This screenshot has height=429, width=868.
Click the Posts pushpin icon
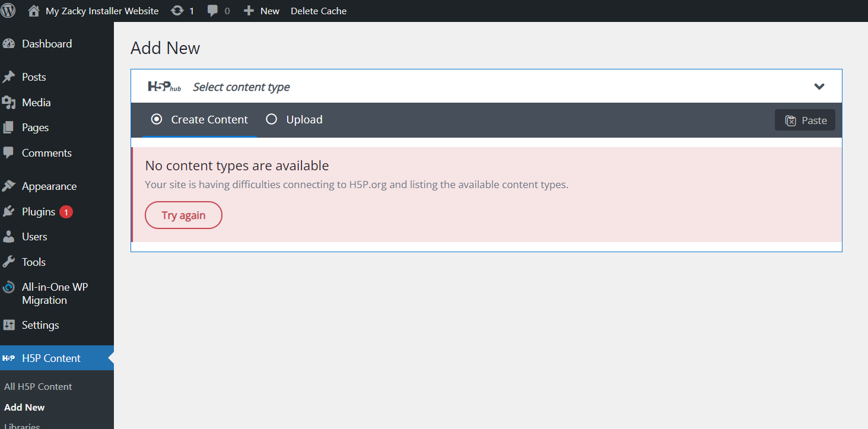[8, 77]
